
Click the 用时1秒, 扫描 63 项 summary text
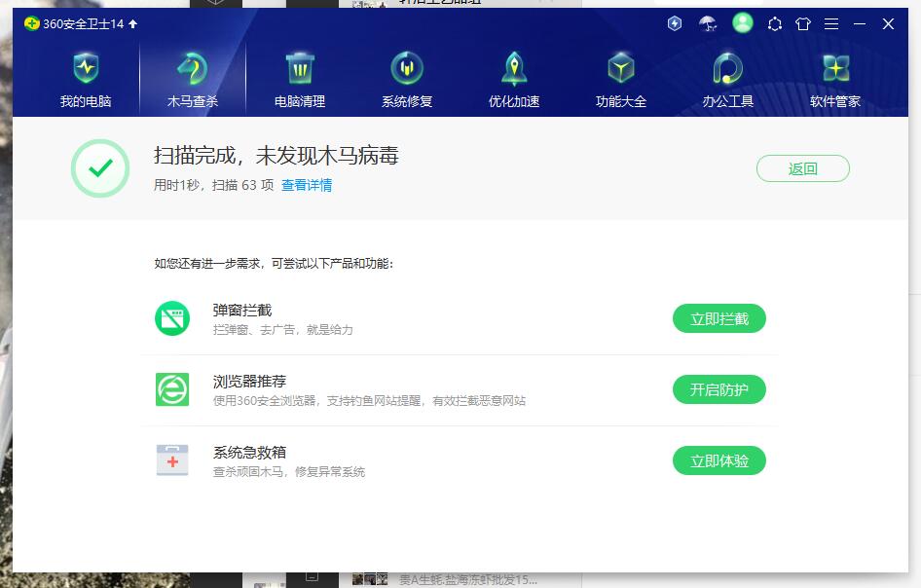pos(214,185)
